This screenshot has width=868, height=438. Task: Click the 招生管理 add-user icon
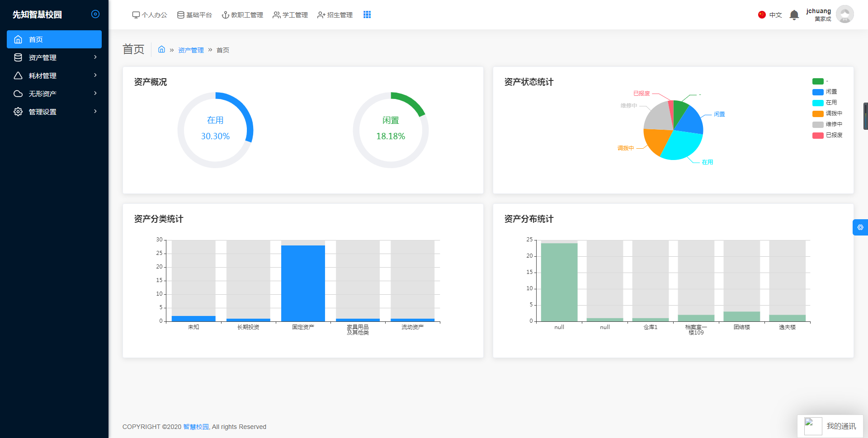pyautogui.click(x=321, y=15)
